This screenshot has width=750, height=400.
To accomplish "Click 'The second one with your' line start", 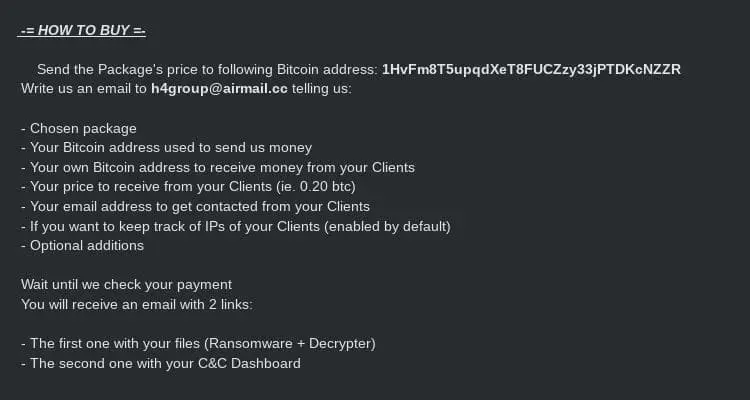I will pyautogui.click(x=110, y=363).
